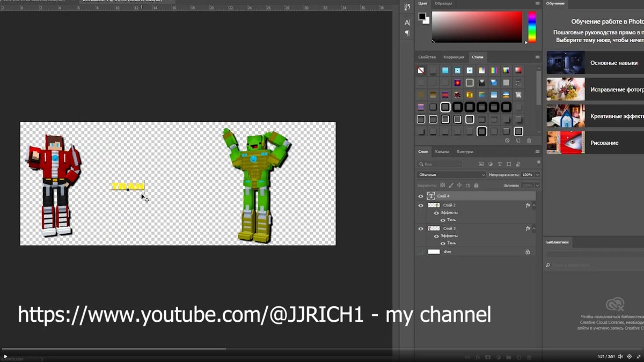This screenshot has height=362, width=644.
Task: Filter layers by smart object icon
Action: 518,164
